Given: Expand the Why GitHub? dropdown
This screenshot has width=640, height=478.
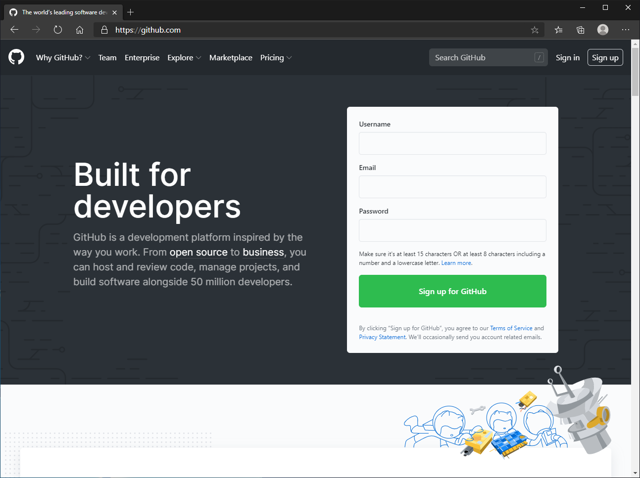Looking at the screenshot, I should point(63,58).
